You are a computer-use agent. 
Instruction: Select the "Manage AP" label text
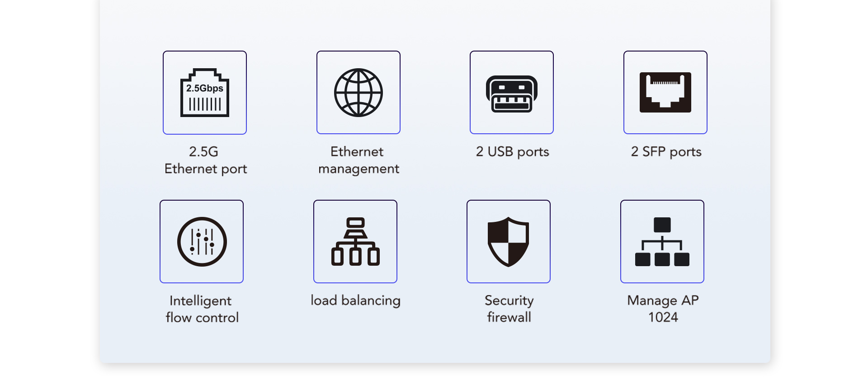pos(663,300)
